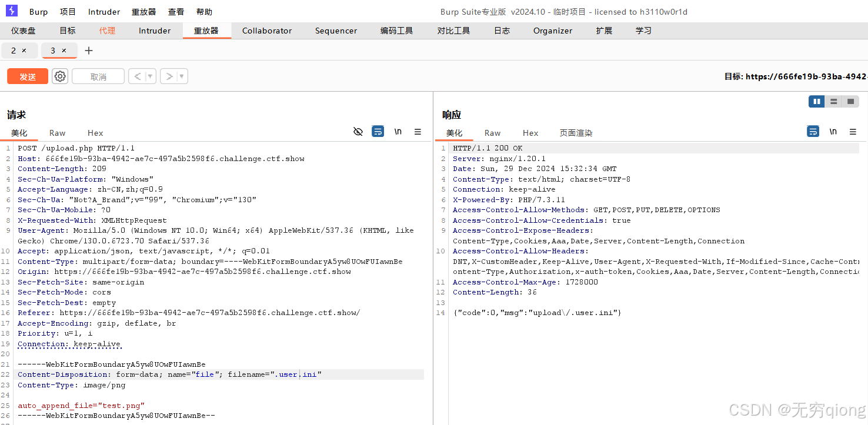Screen dimensions: 868x425
Task: Select repeater tab 2
Action: coord(14,51)
